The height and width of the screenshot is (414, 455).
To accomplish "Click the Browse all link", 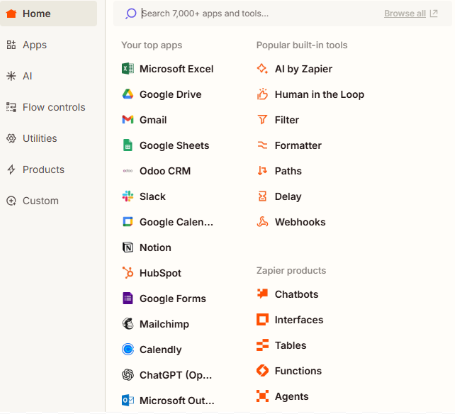I will click(x=405, y=13).
